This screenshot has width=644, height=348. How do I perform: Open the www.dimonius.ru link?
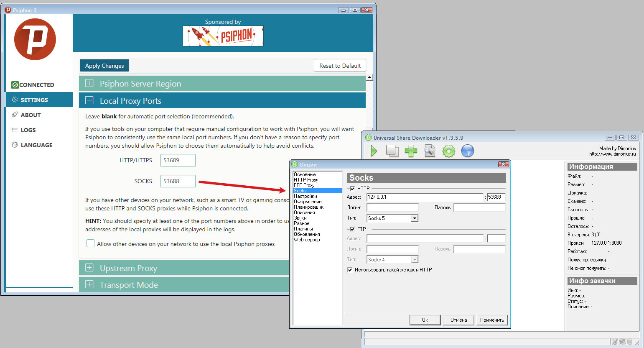(x=612, y=154)
